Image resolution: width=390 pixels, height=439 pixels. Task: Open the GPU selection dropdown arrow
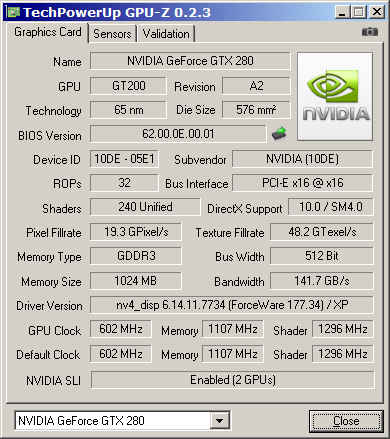[220, 421]
